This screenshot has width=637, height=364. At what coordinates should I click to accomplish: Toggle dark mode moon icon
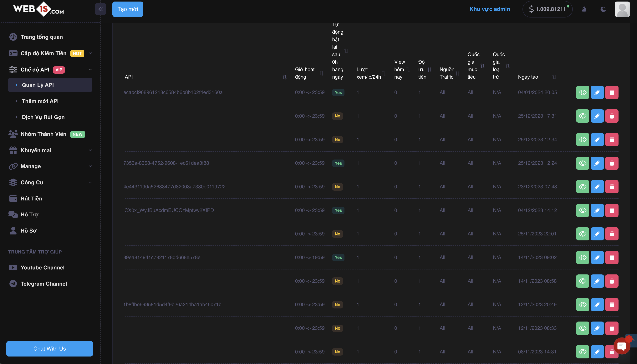click(x=603, y=9)
